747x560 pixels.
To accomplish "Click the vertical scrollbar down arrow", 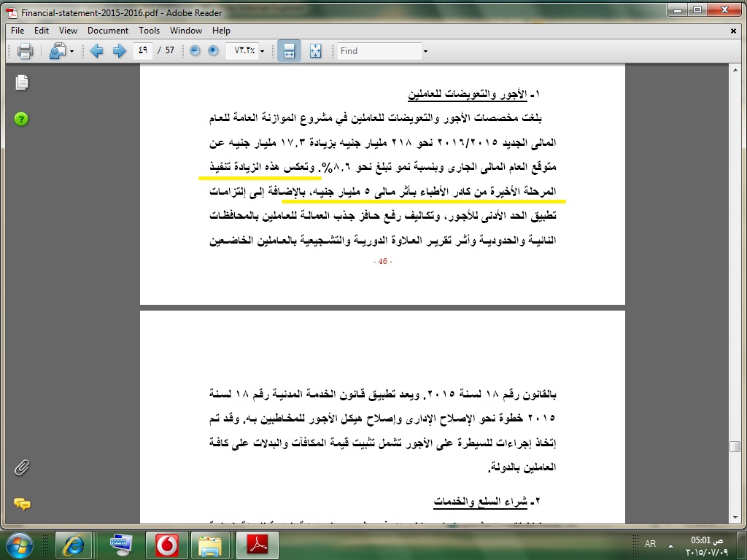I will tap(735, 518).
